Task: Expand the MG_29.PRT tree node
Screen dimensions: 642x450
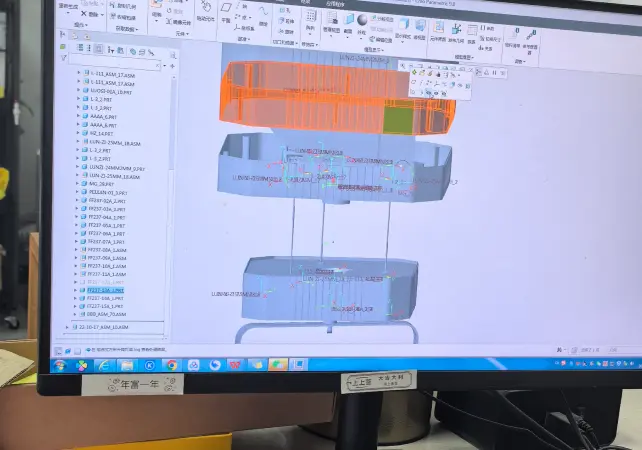Action: 77,183
